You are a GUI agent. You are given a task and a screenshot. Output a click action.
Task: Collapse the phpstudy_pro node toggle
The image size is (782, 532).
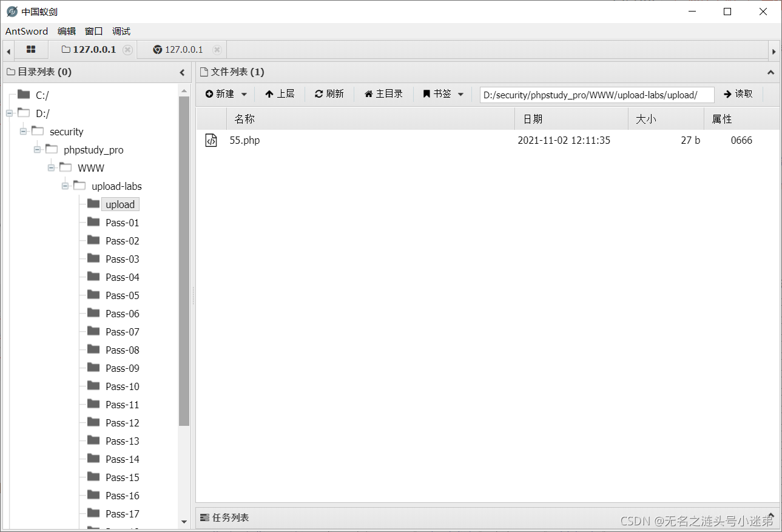point(37,149)
